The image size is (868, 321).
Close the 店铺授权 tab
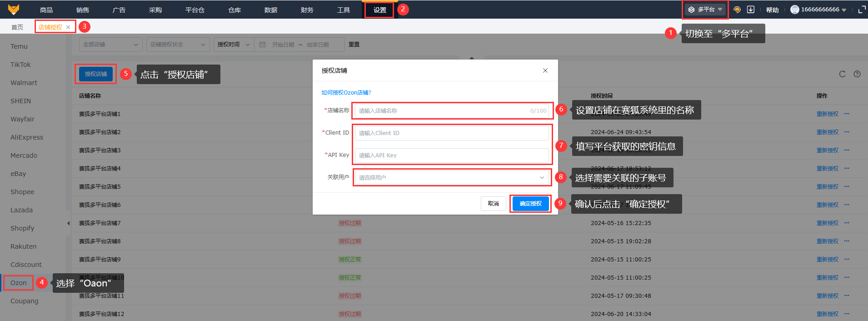68,27
